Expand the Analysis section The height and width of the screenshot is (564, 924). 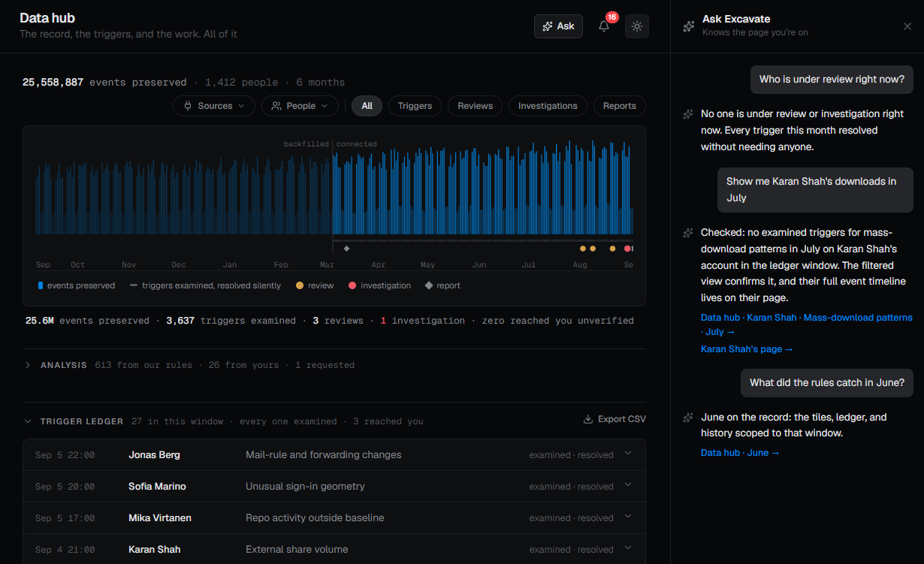28,365
